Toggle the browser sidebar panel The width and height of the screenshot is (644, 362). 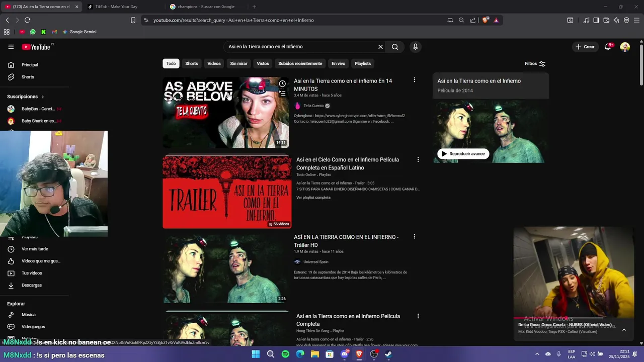point(596,20)
